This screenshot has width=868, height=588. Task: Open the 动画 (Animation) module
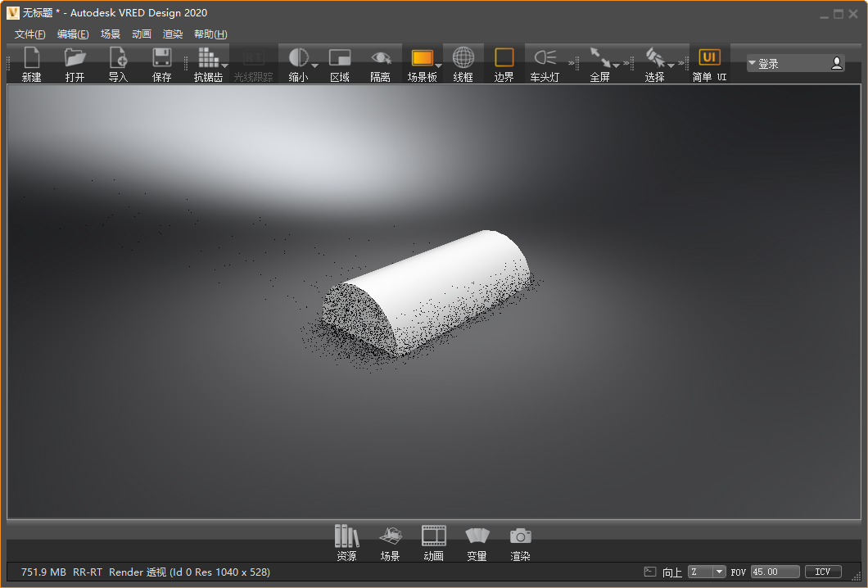(x=433, y=541)
